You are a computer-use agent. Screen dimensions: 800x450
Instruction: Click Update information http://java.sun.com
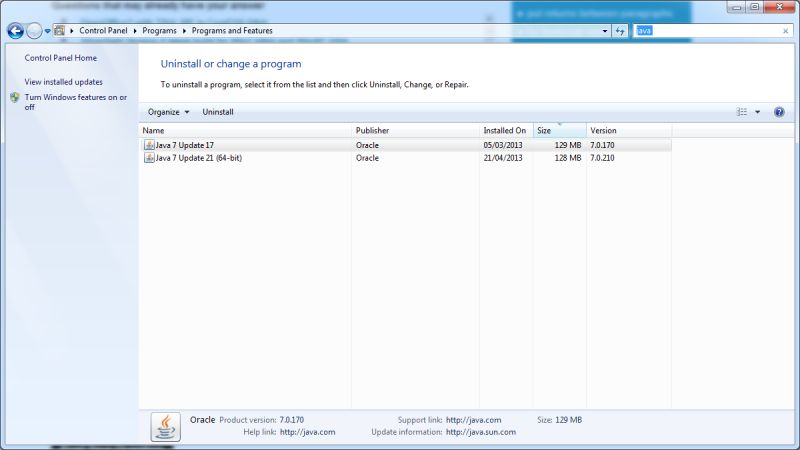click(x=481, y=432)
